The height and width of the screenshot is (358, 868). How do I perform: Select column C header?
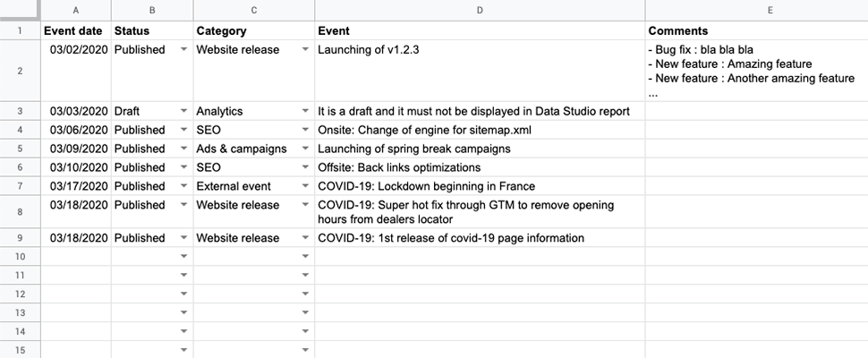(x=254, y=10)
